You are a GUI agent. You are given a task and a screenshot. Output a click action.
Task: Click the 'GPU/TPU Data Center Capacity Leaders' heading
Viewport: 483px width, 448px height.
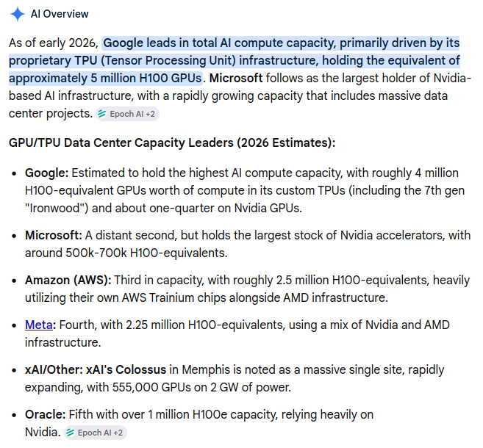pos(172,143)
